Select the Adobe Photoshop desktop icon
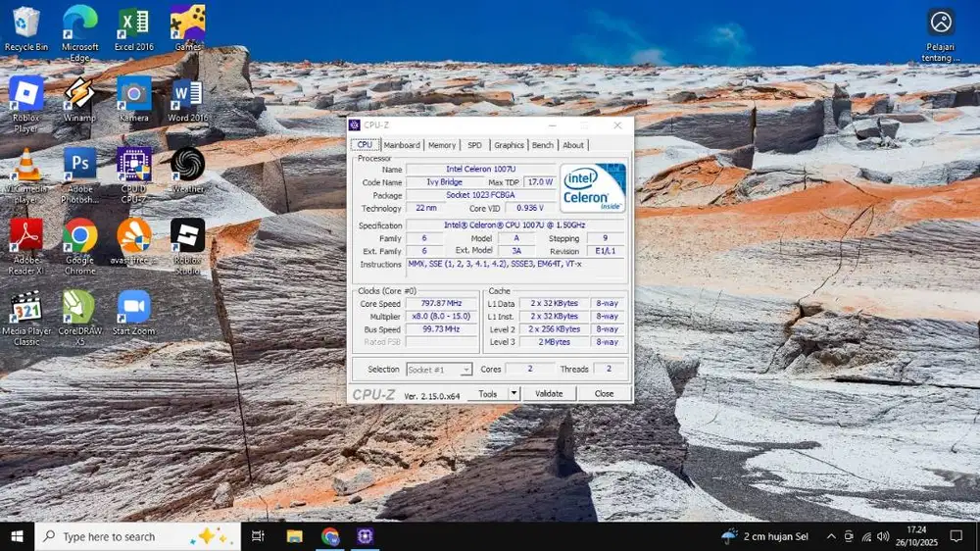 79,166
